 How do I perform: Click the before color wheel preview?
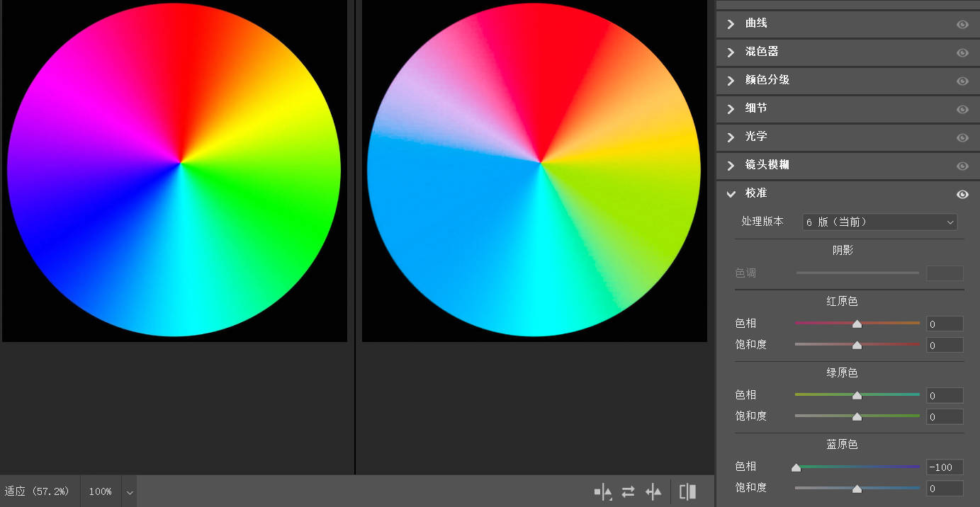pyautogui.click(x=174, y=170)
